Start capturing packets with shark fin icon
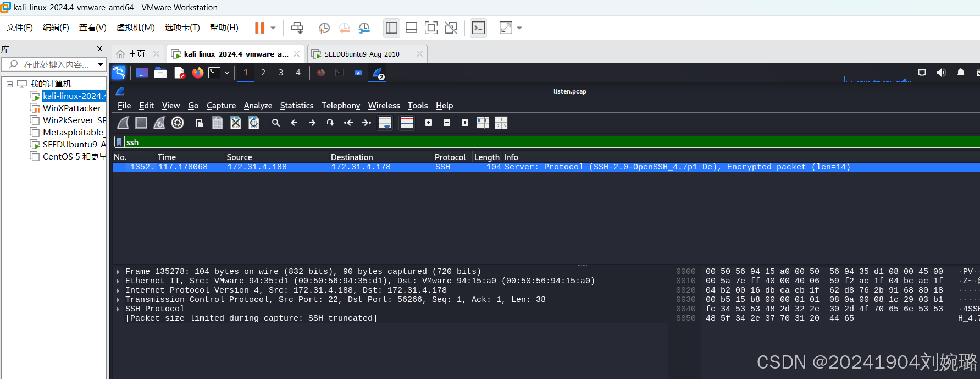The height and width of the screenshot is (379, 980). coord(124,123)
